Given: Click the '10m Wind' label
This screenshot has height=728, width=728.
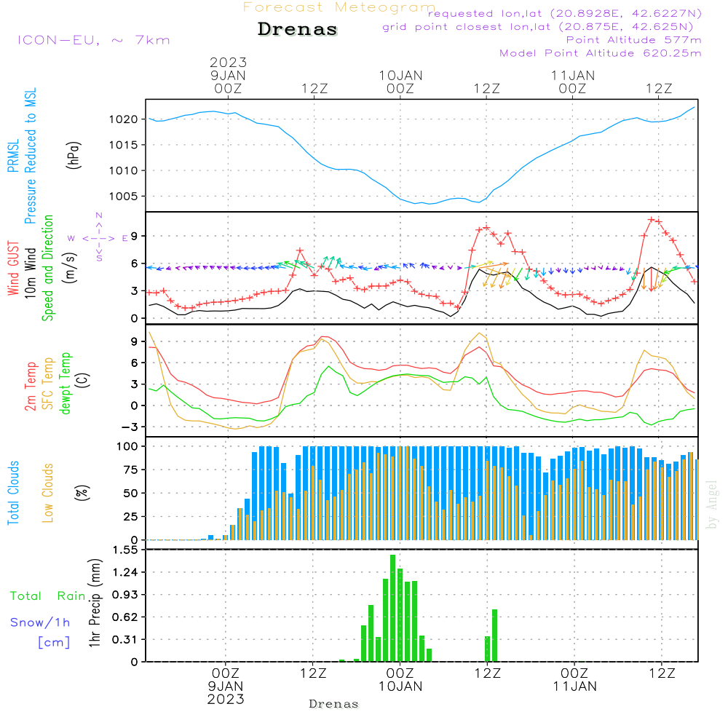Looking at the screenshot, I should click(30, 273).
